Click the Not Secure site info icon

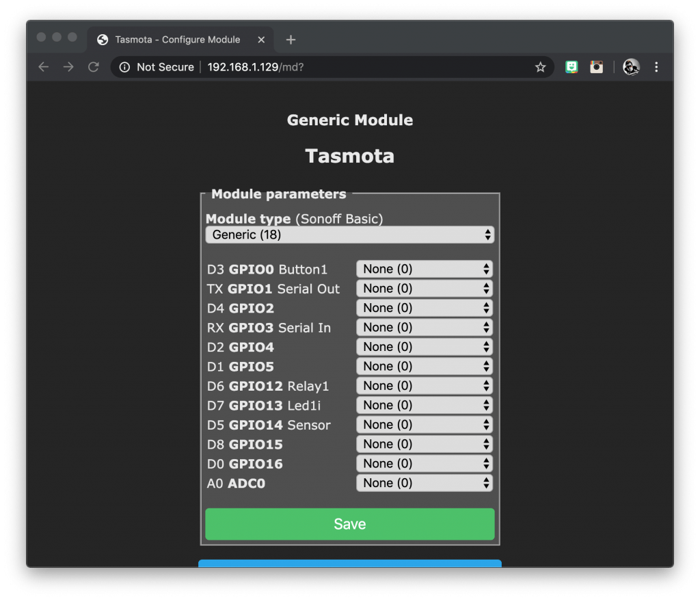124,67
